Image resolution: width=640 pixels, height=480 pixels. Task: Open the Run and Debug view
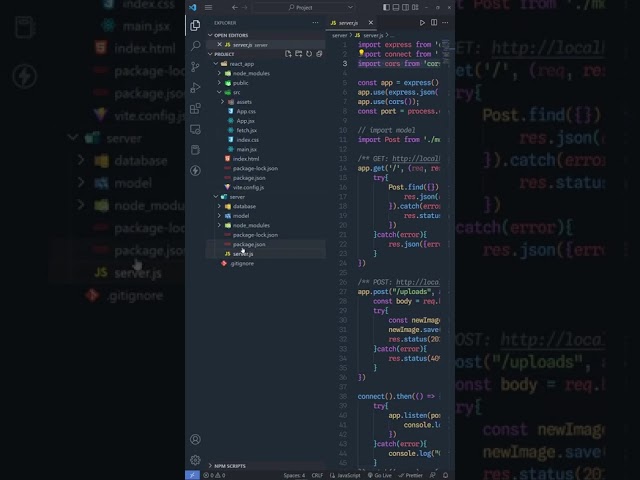[195, 87]
